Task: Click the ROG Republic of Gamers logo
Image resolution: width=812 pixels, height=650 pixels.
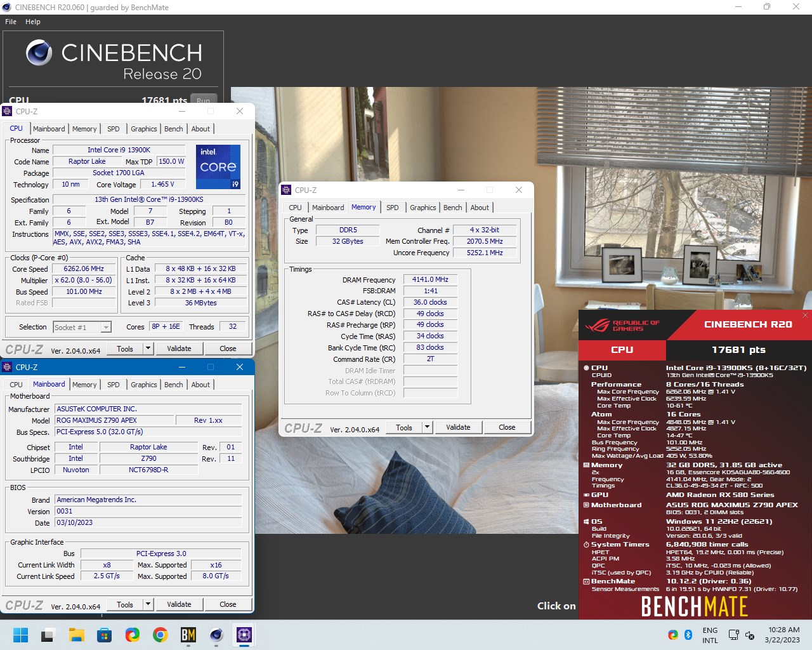Action: point(622,326)
